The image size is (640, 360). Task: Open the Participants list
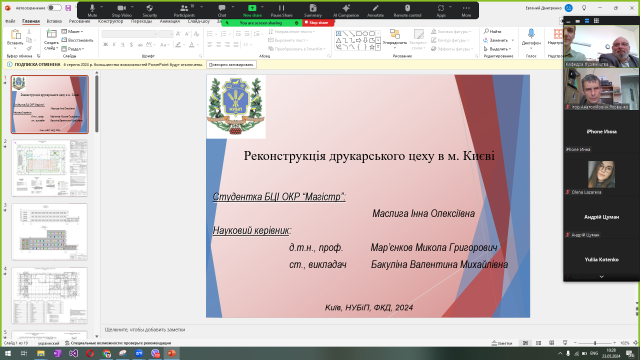click(x=184, y=10)
